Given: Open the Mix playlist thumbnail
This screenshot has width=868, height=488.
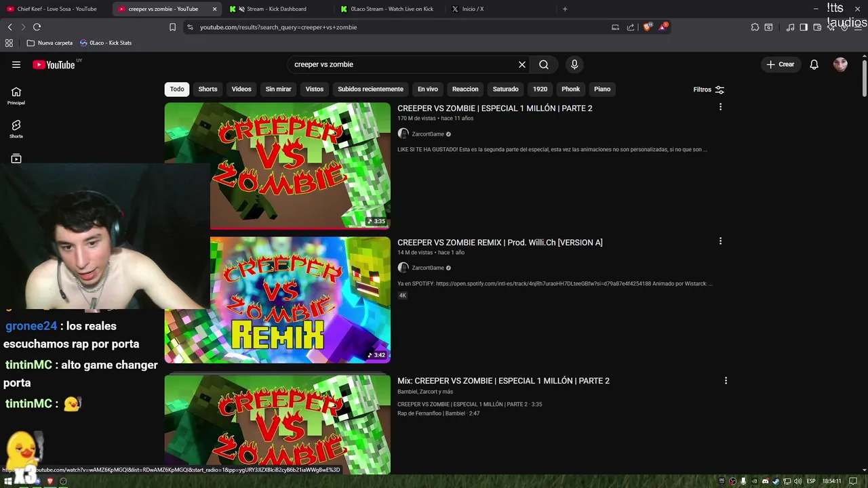Looking at the screenshot, I should pyautogui.click(x=277, y=424).
